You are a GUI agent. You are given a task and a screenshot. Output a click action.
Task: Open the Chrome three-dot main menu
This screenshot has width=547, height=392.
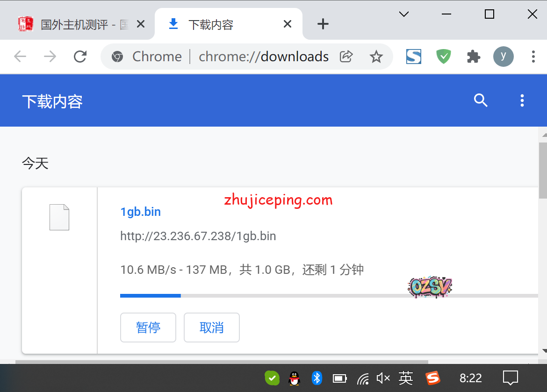pos(533,57)
